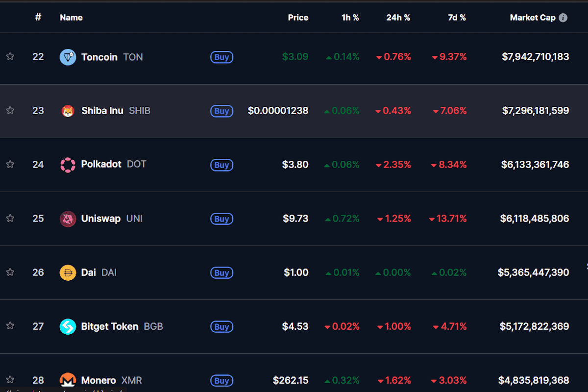Select Toncoin 7d change 9.37%
Screen dimensions: 588x392
coord(449,57)
